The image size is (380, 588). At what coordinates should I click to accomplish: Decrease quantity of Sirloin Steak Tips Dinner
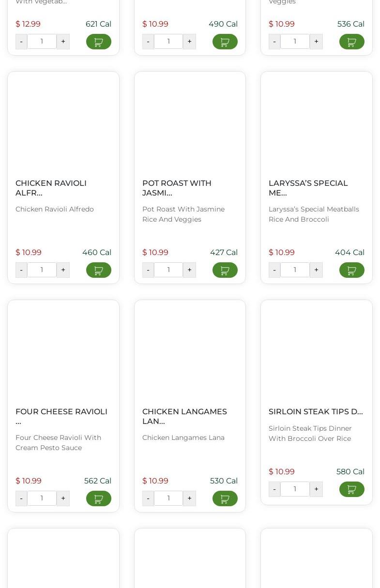tap(274, 489)
